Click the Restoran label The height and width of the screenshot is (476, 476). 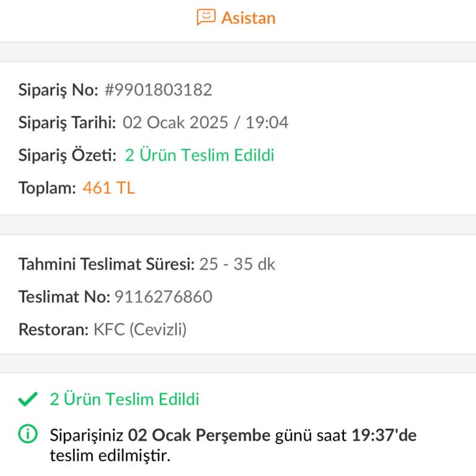(53, 329)
